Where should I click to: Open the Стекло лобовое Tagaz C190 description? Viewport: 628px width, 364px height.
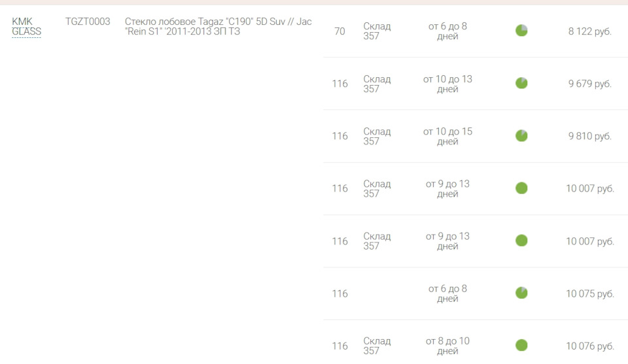(x=218, y=26)
